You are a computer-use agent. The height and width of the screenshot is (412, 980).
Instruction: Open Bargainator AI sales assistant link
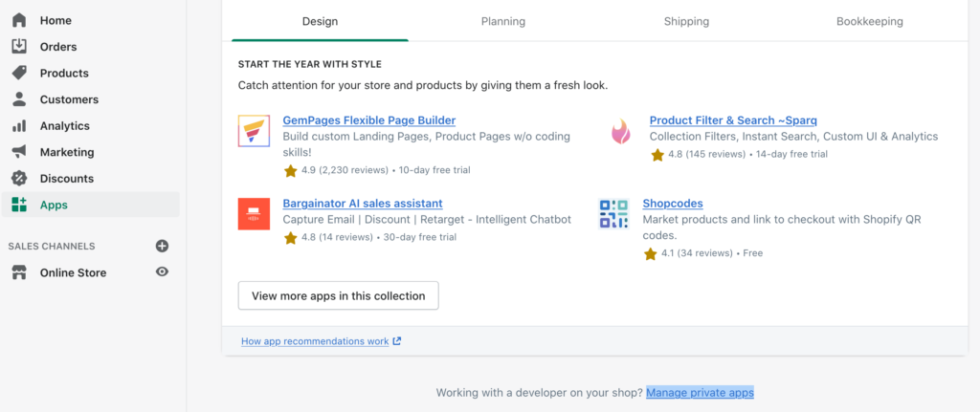coord(363,204)
